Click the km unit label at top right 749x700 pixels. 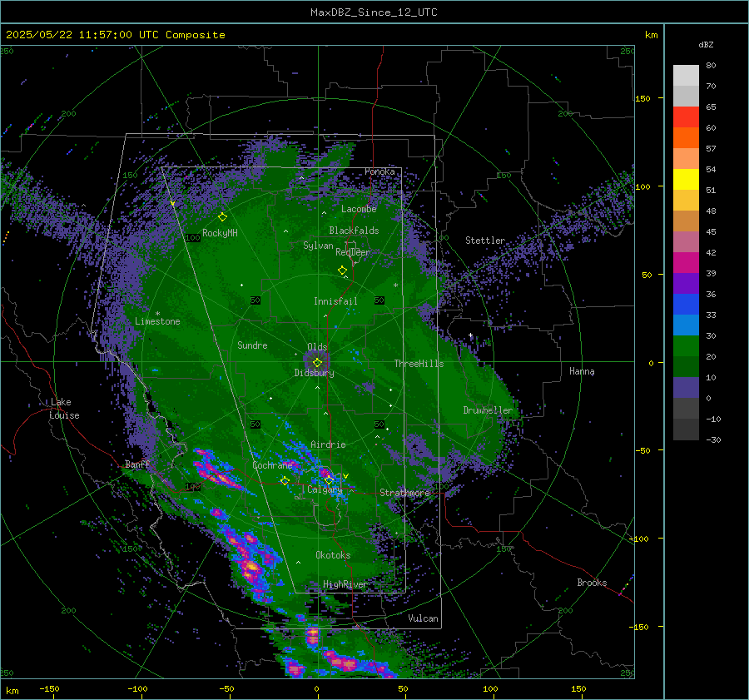point(651,35)
